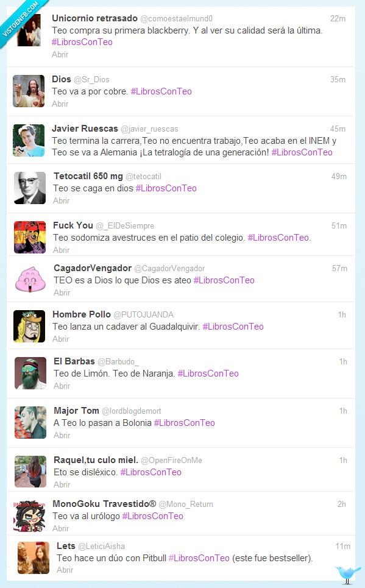Click #LibrosConTeo in the Lets tweet

pos(199,558)
